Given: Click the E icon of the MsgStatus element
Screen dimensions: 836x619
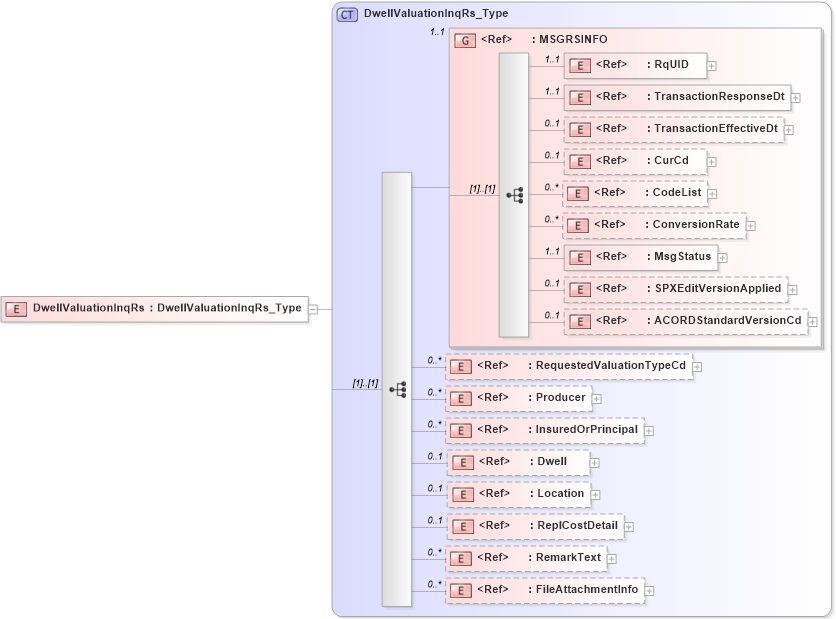Looking at the screenshot, I should [579, 257].
